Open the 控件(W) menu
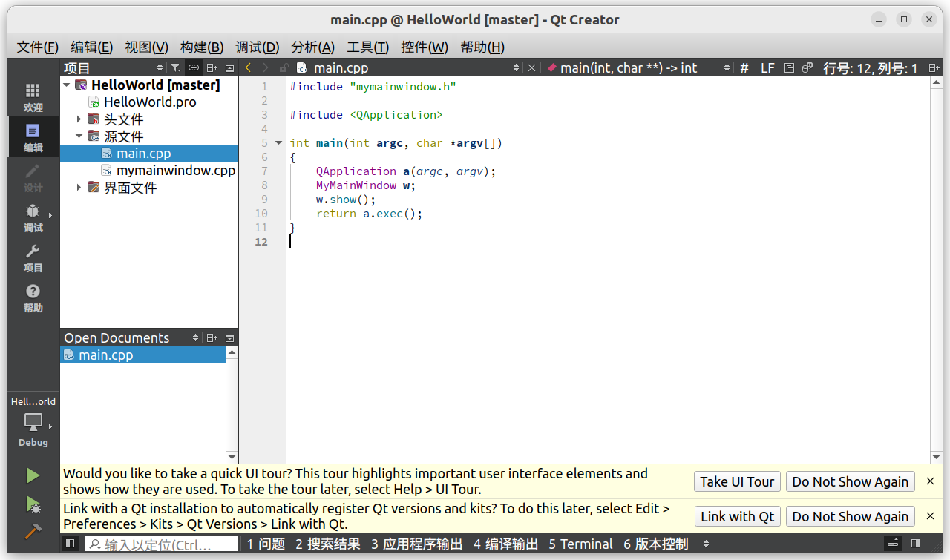This screenshot has width=950, height=560. [x=425, y=47]
